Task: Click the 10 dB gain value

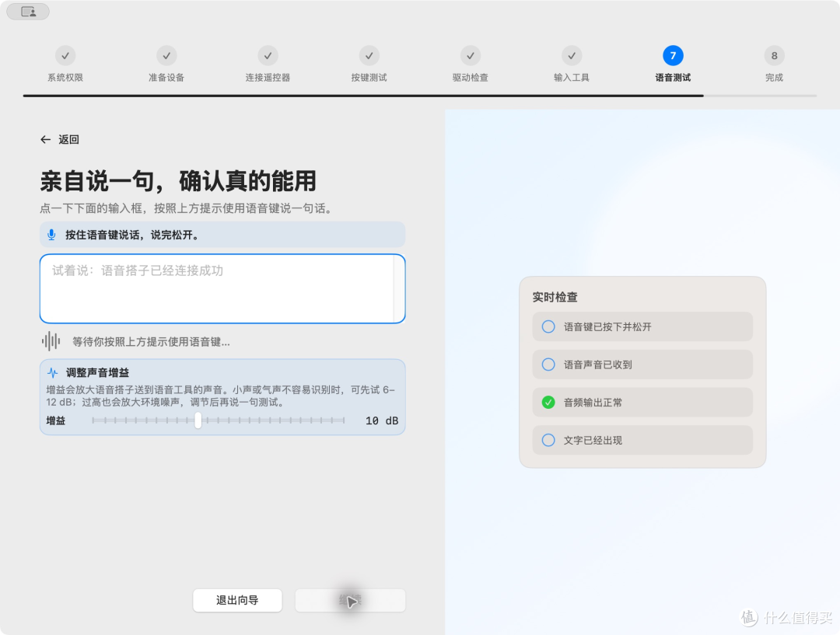Action: click(x=382, y=420)
